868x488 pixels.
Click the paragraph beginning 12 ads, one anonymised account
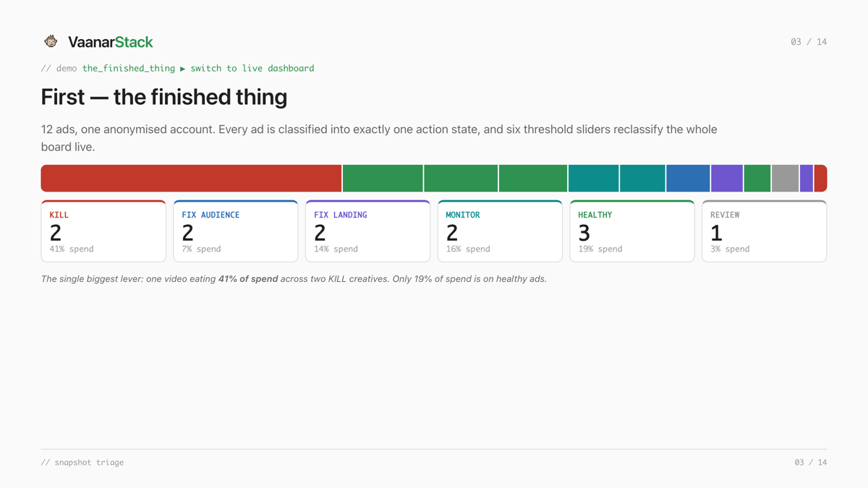pos(379,138)
